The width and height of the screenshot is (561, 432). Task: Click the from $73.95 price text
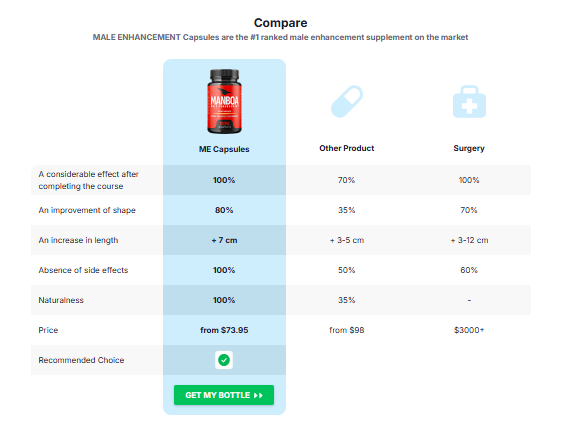(x=224, y=330)
